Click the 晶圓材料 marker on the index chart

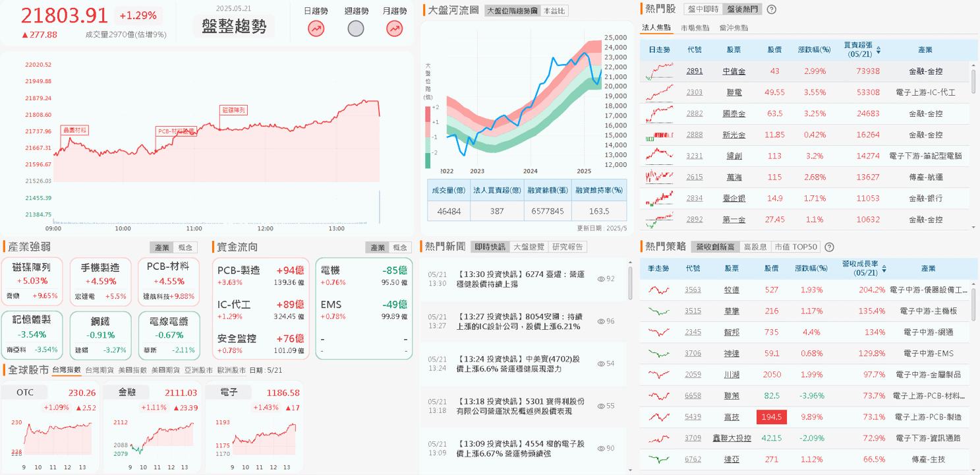[x=74, y=130]
